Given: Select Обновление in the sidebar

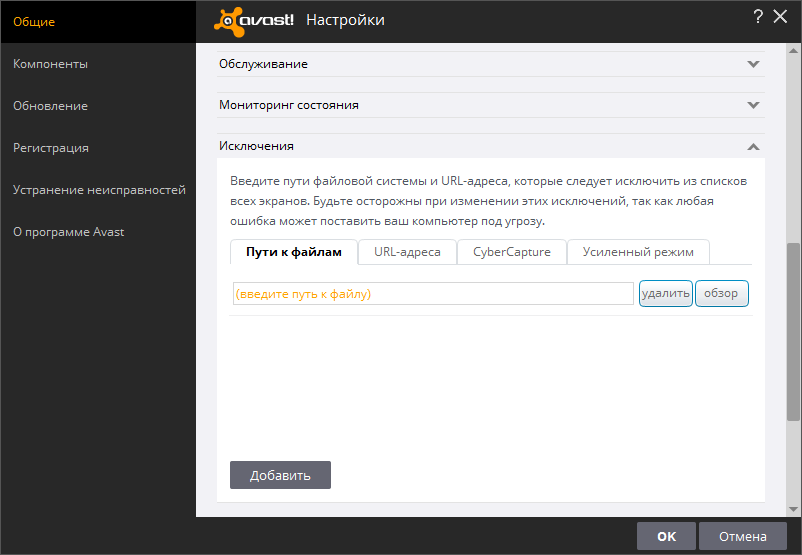Looking at the screenshot, I should click(51, 106).
